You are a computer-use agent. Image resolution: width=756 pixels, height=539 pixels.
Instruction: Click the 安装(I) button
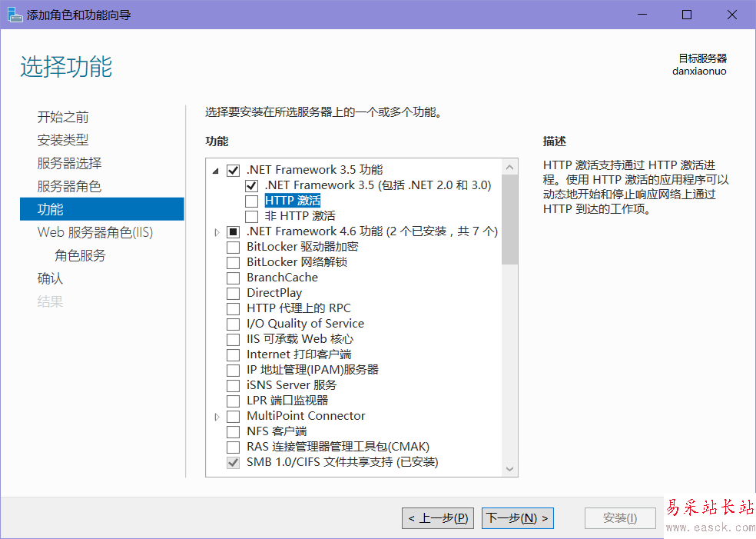(x=620, y=518)
